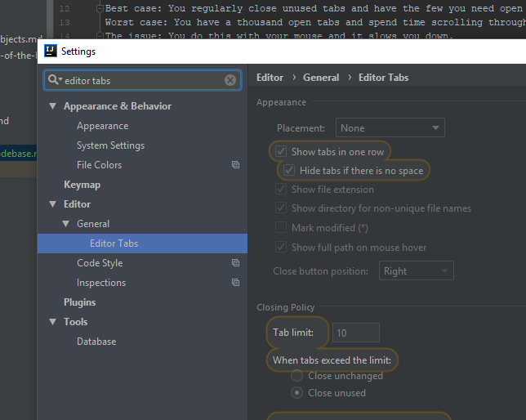Select File Colors in settings tree
The image size is (526, 420).
pyautogui.click(x=100, y=165)
